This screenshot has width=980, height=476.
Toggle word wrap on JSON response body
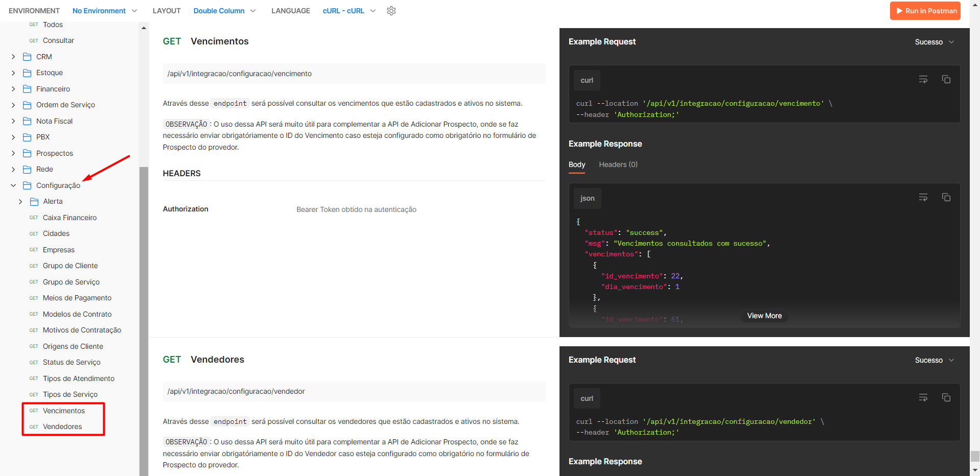923,197
